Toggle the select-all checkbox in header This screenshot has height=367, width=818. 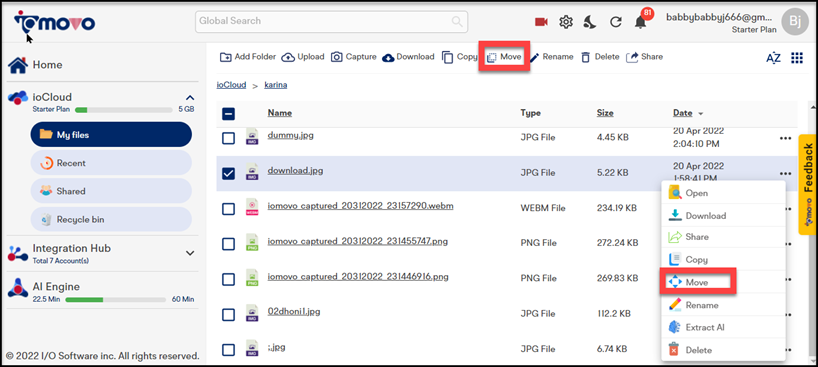coord(228,113)
